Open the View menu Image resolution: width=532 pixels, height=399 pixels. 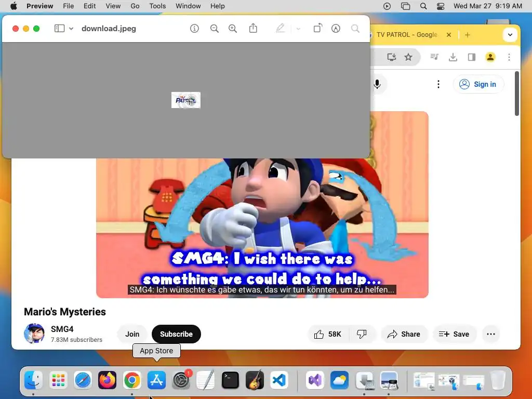pyautogui.click(x=113, y=6)
